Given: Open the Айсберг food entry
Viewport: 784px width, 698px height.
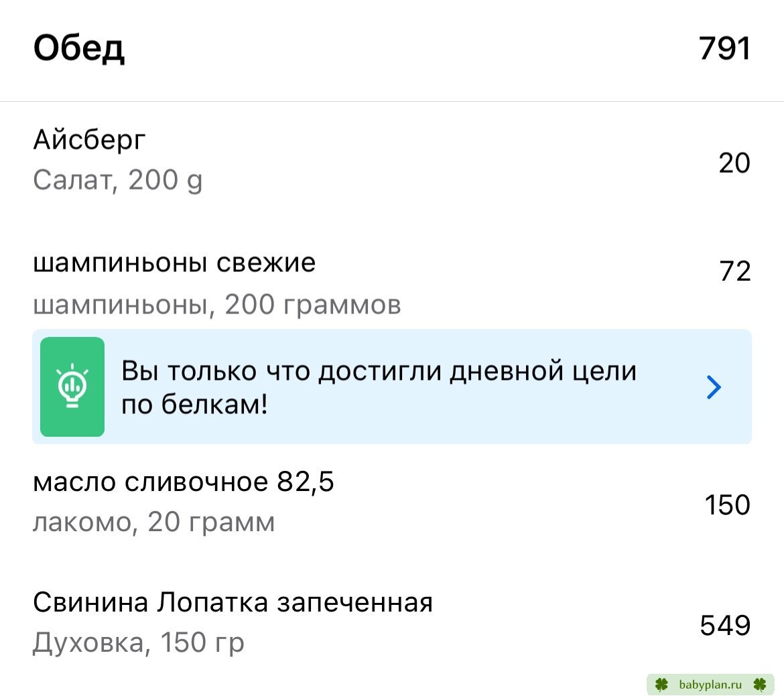Looking at the screenshot, I should point(392,160).
